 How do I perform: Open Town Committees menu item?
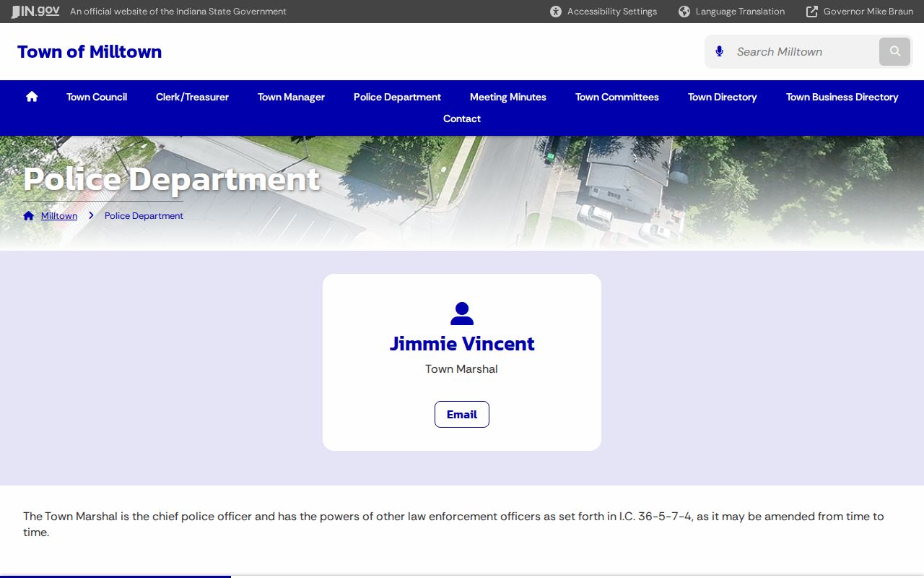click(x=617, y=97)
